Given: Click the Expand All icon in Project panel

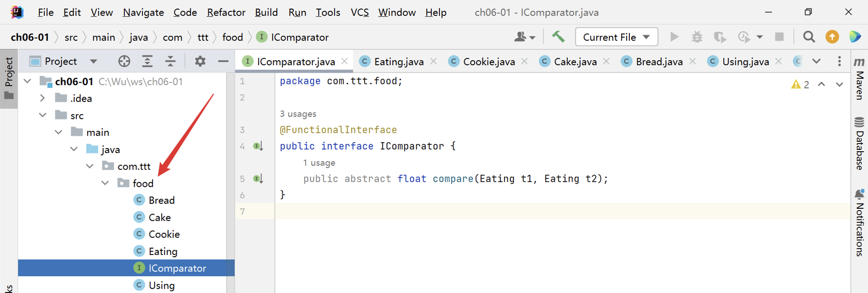Looking at the screenshot, I should click(147, 61).
